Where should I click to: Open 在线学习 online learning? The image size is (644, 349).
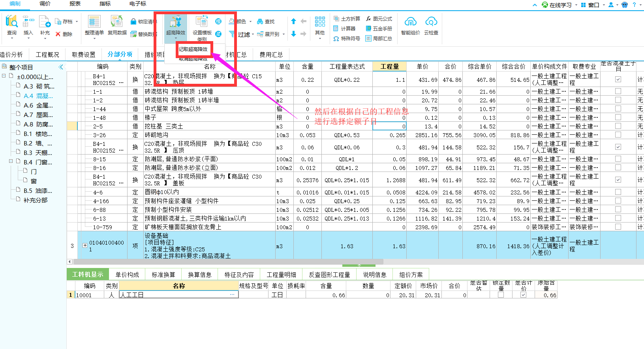[557, 5]
